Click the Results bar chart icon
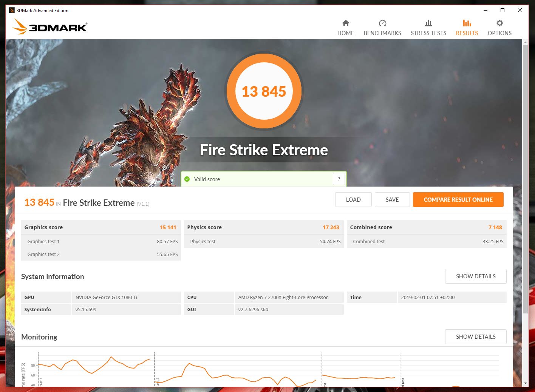Screen dimensions: 535x392 point(467,23)
